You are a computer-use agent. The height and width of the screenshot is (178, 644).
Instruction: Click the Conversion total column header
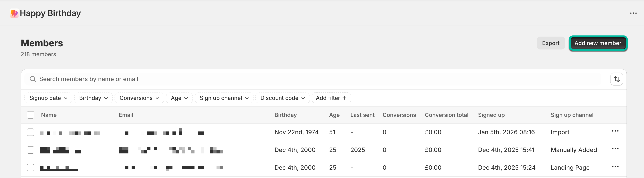(447, 115)
